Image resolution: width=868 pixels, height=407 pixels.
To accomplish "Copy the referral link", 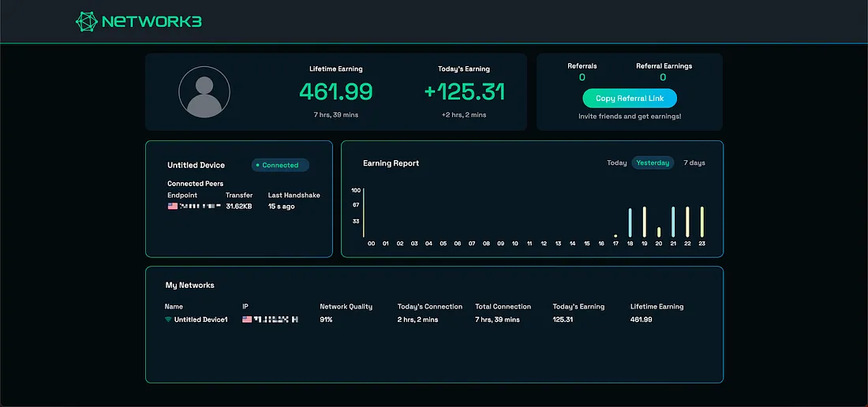I will pyautogui.click(x=630, y=99).
